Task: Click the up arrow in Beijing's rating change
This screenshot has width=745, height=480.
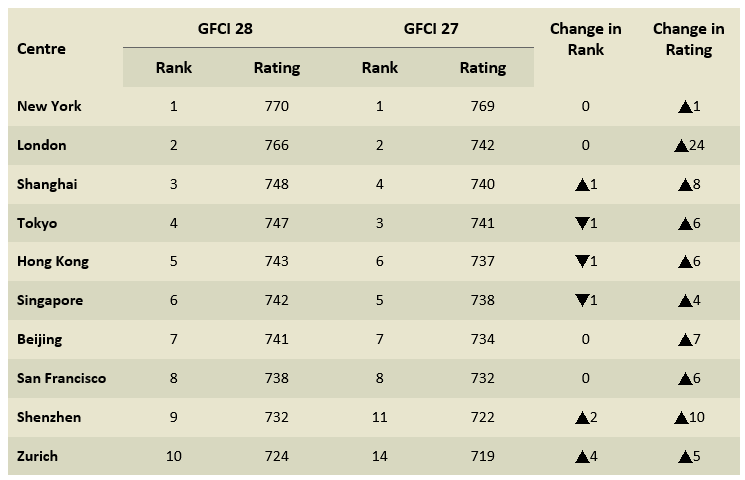Action: pos(684,340)
